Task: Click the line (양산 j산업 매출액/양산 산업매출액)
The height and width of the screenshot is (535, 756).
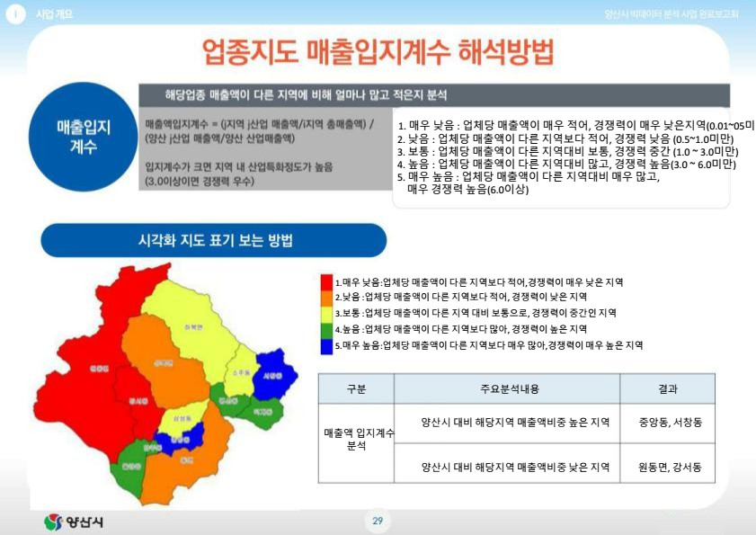Action: point(219,139)
